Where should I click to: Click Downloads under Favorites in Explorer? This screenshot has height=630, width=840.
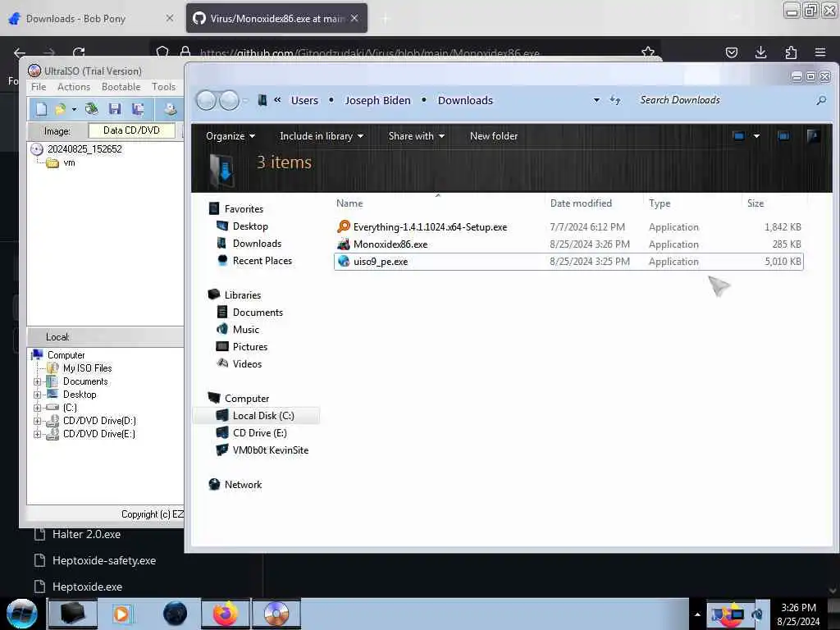coord(257,243)
